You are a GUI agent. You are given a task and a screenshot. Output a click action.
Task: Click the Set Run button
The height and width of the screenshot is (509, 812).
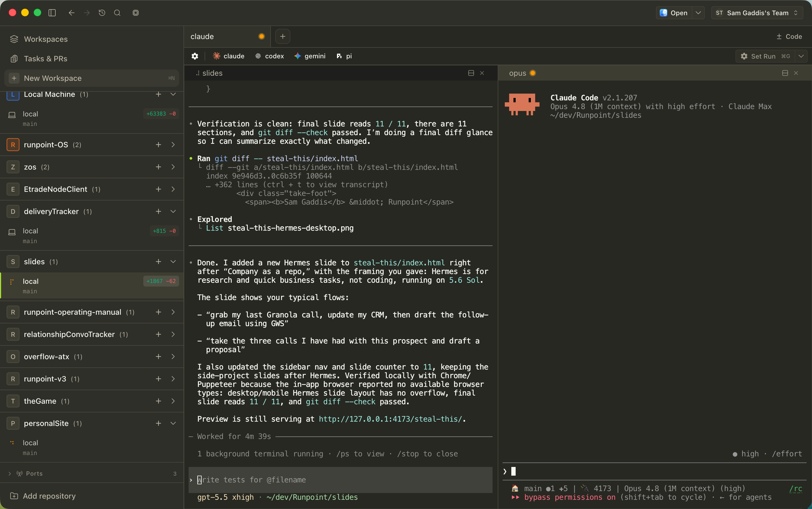[765, 56]
